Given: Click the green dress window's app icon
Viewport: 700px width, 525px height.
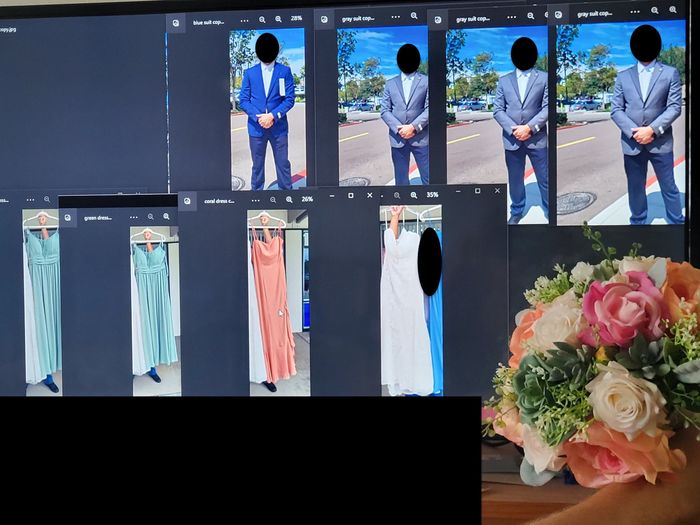Looking at the screenshot, I should click(x=68, y=217).
